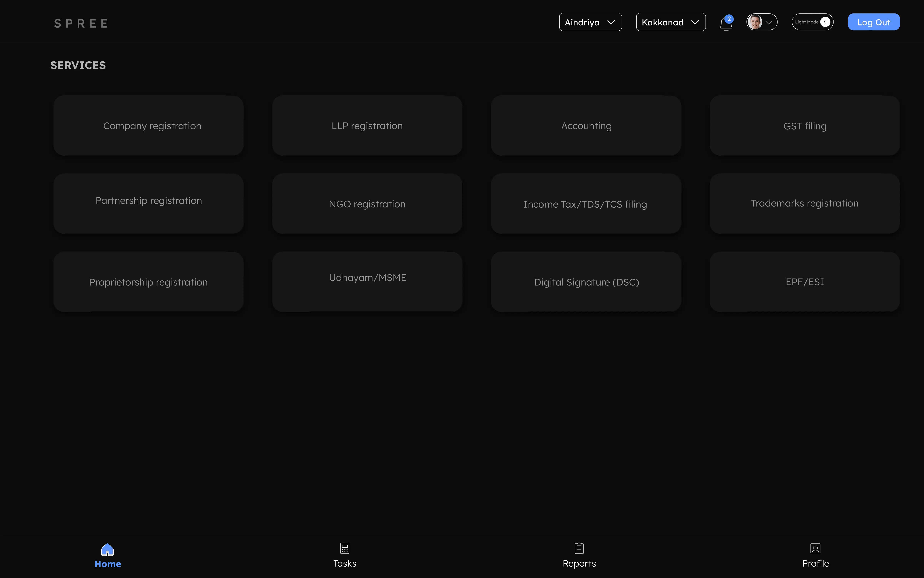This screenshot has height=578, width=924.
Task: Click the user avatar photo
Action: [756, 22]
